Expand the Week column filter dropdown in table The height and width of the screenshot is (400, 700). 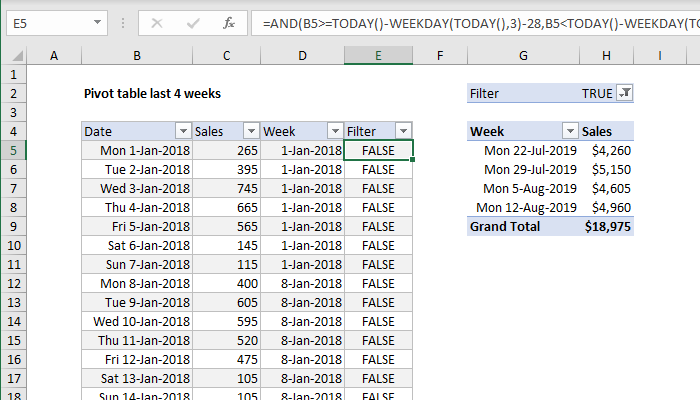coord(335,131)
